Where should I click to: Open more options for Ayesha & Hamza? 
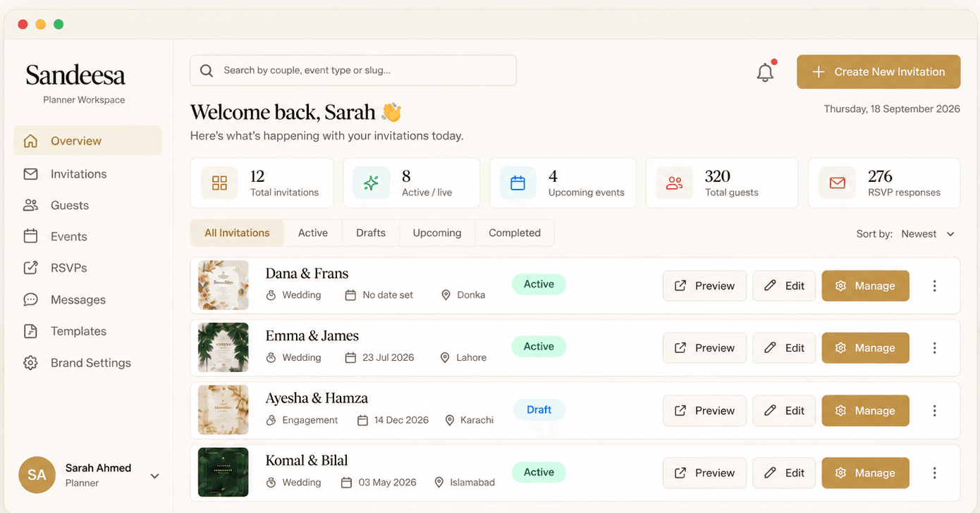pos(934,411)
